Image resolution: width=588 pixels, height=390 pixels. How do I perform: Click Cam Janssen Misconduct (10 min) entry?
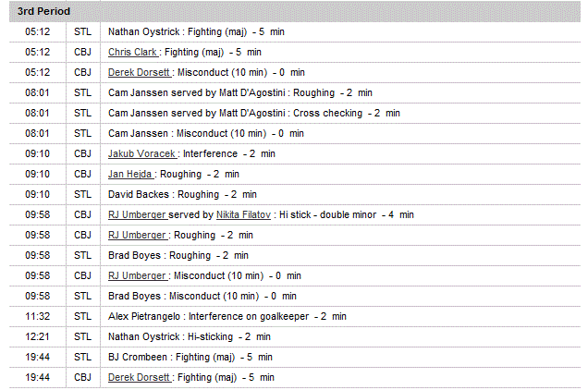(205, 133)
